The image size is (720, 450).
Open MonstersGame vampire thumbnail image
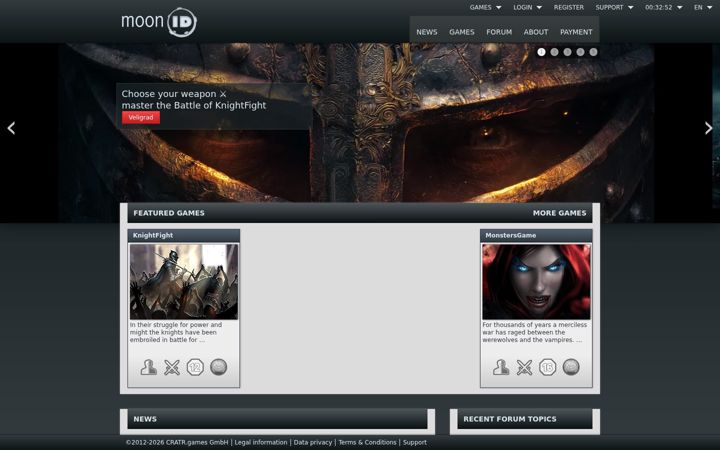536,281
